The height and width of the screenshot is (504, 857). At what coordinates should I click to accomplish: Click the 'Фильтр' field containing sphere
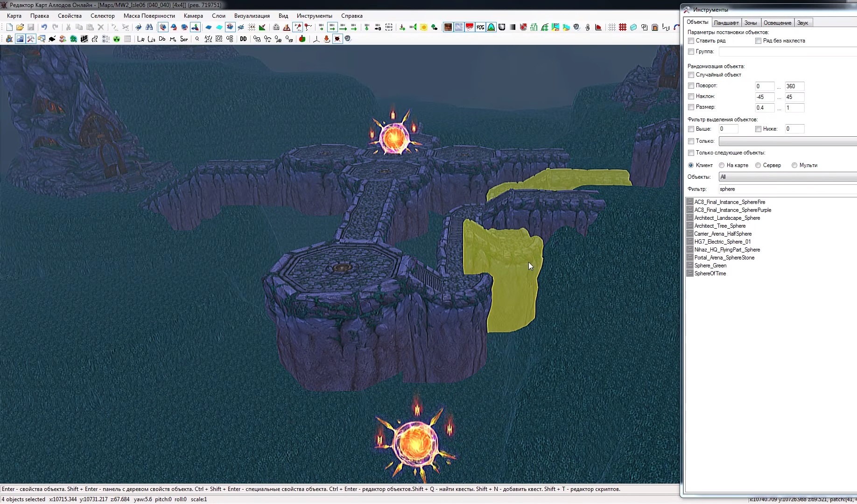(x=787, y=189)
